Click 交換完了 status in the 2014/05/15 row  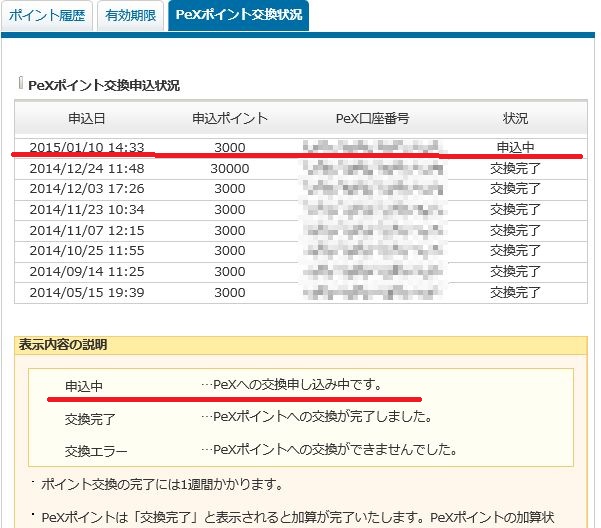click(x=515, y=293)
